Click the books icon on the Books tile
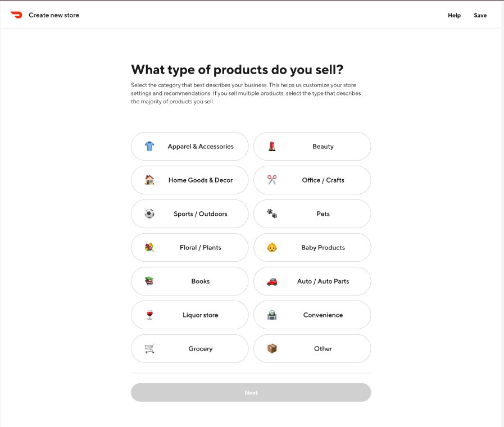 (148, 281)
